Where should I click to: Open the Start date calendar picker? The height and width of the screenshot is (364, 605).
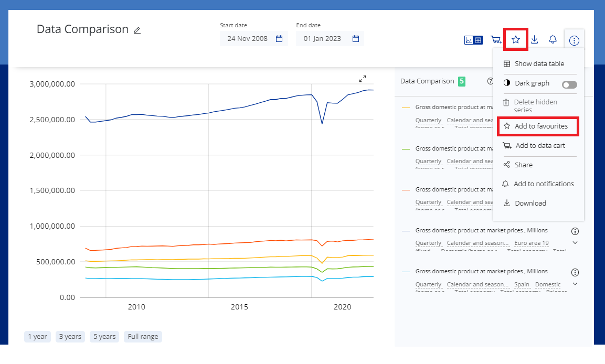[x=279, y=39]
